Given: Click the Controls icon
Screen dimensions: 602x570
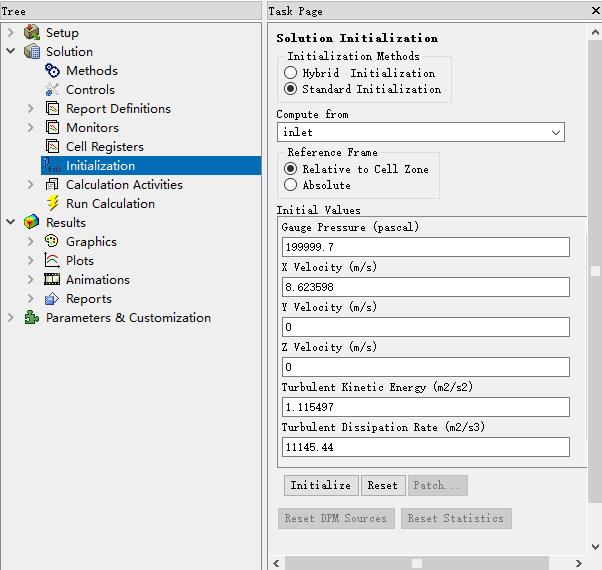Looking at the screenshot, I should pos(52,89).
